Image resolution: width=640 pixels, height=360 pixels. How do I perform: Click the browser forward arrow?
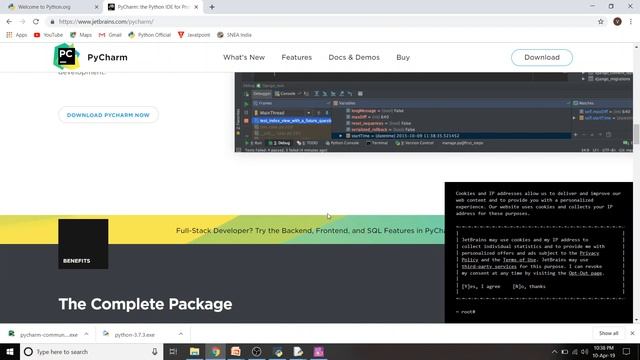pyautogui.click(x=22, y=22)
